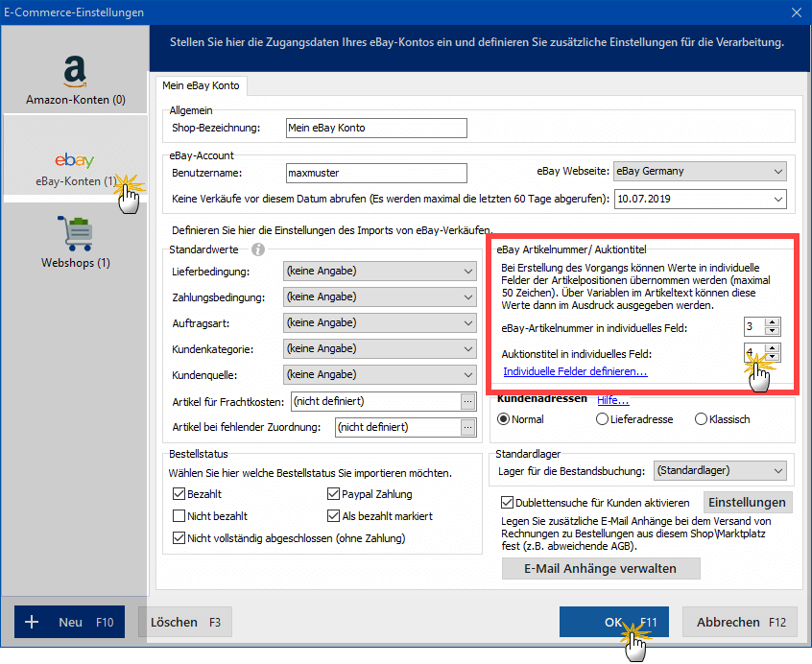Click the Artikel bei fehlender Zuordnung field
This screenshot has width=812, height=664.
pyautogui.click(x=397, y=428)
